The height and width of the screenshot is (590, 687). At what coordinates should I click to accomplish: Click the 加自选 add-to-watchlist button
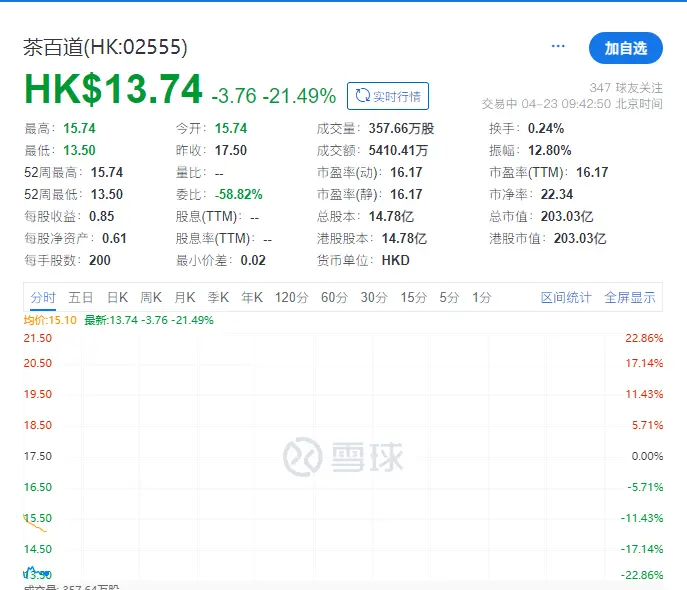[x=626, y=48]
